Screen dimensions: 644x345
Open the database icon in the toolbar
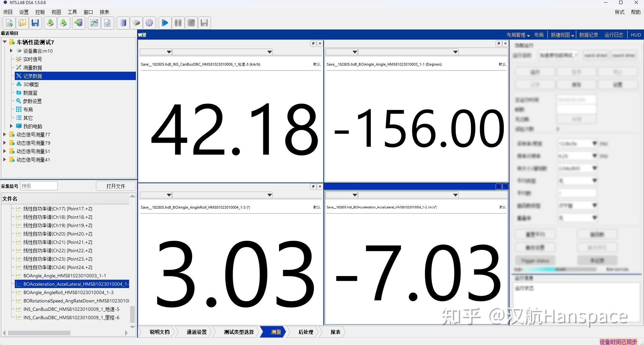123,23
